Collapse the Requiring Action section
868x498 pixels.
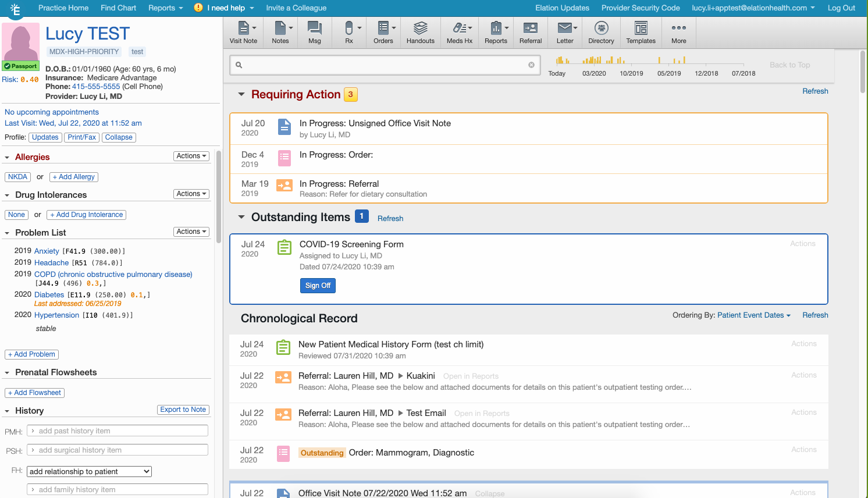(241, 94)
